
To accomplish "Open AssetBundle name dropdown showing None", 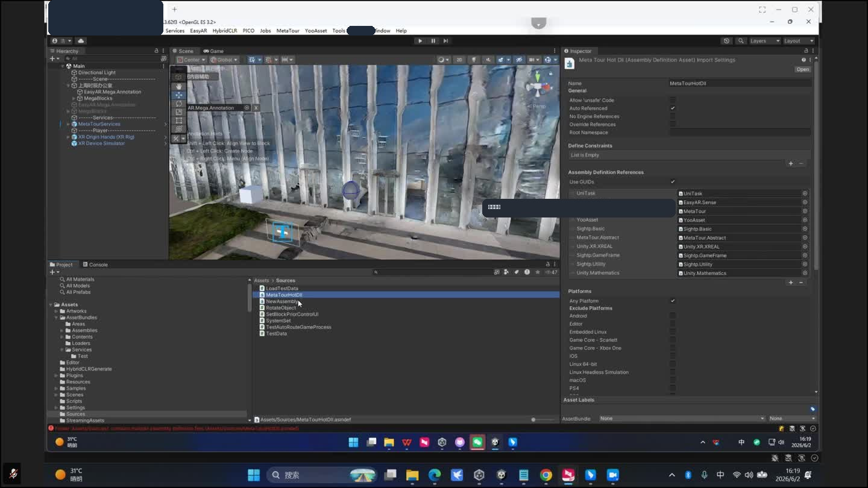I will point(682,418).
